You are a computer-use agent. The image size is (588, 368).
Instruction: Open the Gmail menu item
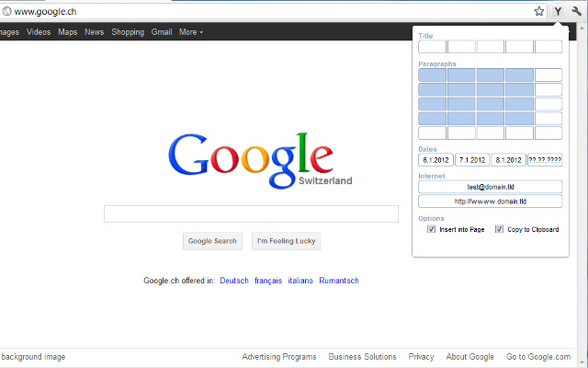[x=162, y=32]
